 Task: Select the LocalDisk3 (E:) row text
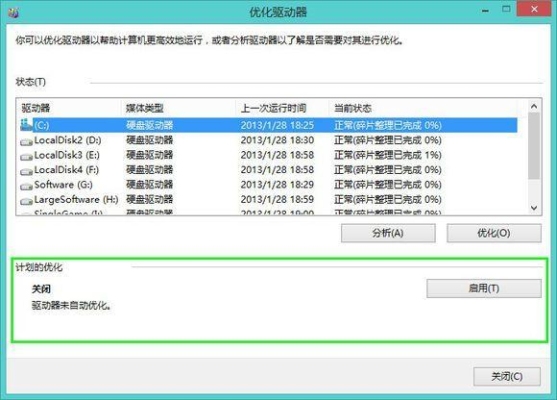tap(67, 155)
